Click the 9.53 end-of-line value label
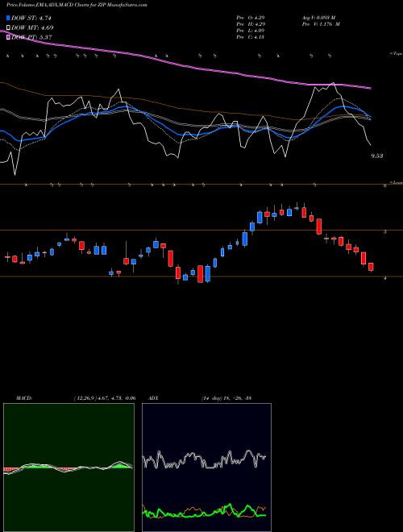Image resolution: width=403 pixels, height=532 pixels. [x=377, y=156]
